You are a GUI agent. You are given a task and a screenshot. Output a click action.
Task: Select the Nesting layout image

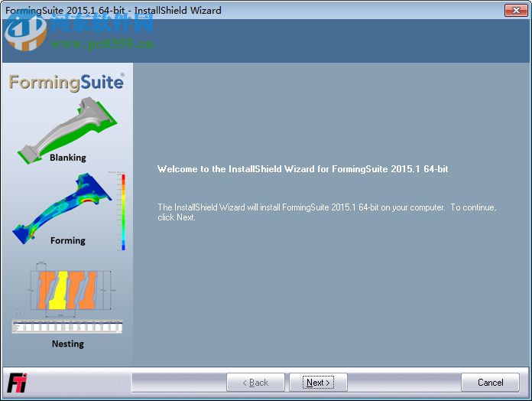(70, 290)
